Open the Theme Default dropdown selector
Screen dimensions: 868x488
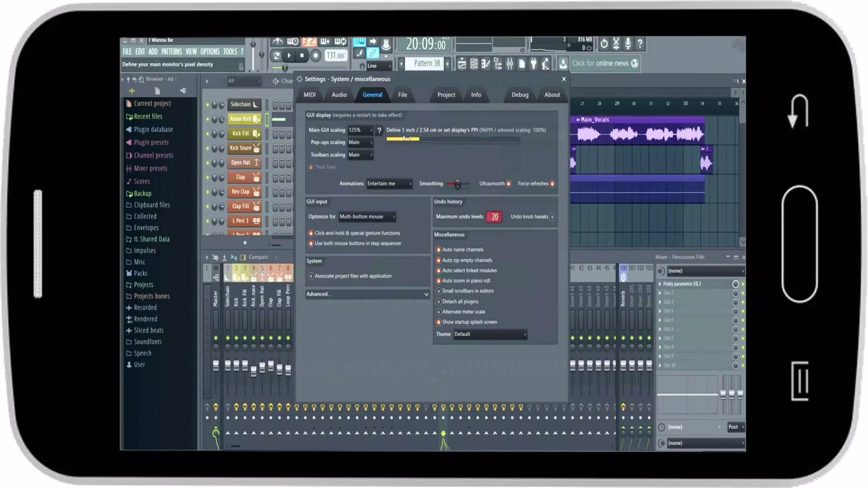click(489, 333)
